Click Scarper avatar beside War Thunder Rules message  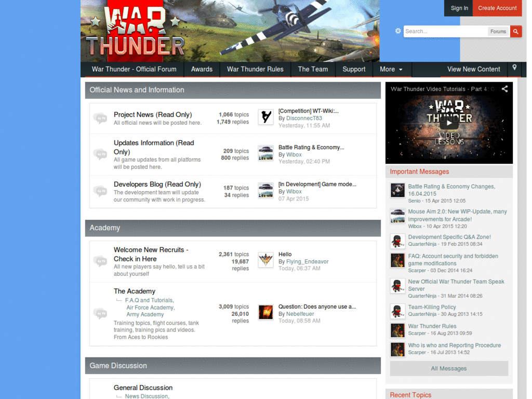pos(397,330)
